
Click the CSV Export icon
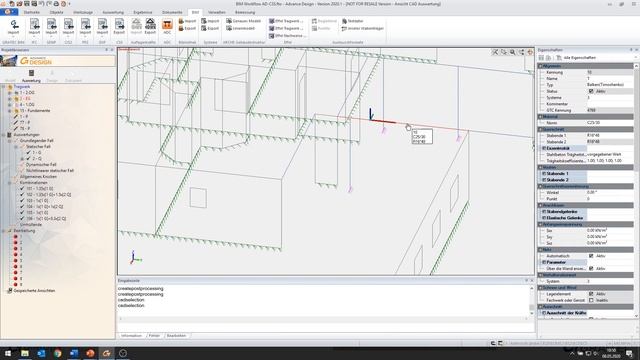pyautogui.click(x=119, y=26)
